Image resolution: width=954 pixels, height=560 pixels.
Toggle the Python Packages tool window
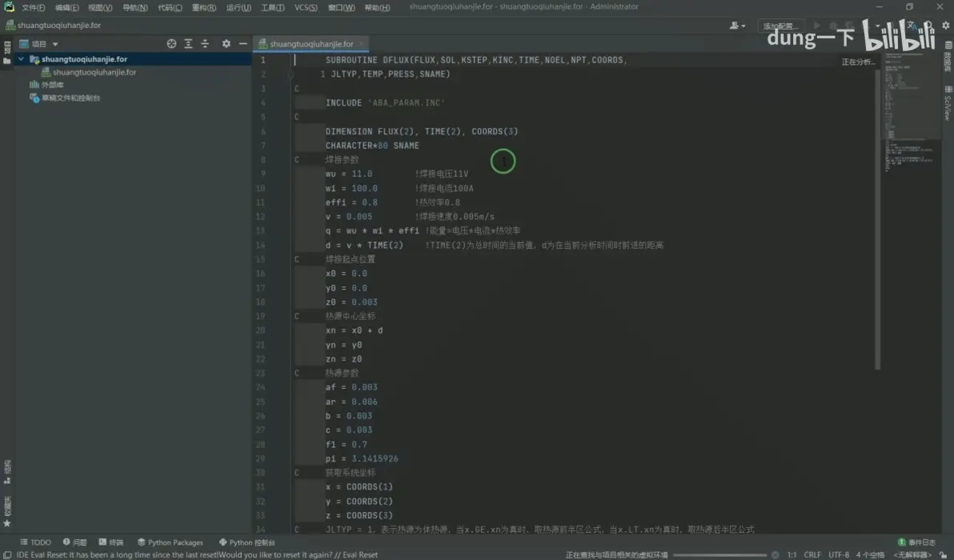pyautogui.click(x=170, y=542)
